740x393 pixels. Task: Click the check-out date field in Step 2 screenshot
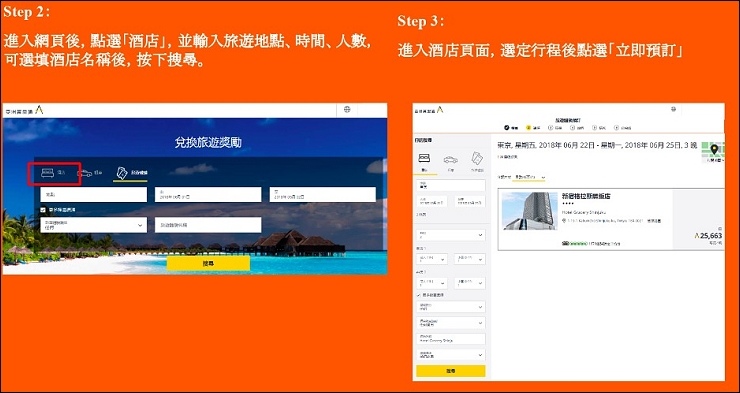pos(323,194)
